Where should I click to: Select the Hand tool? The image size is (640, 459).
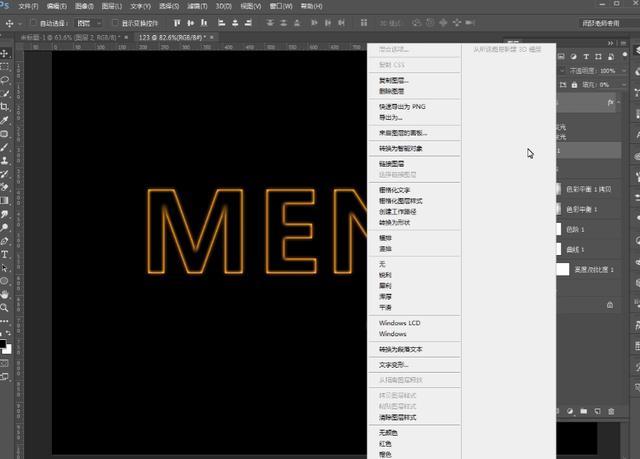(x=5, y=294)
